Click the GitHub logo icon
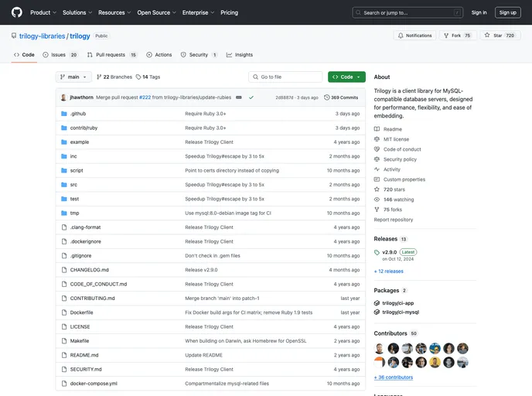The height and width of the screenshot is (396, 532). [x=17, y=12]
